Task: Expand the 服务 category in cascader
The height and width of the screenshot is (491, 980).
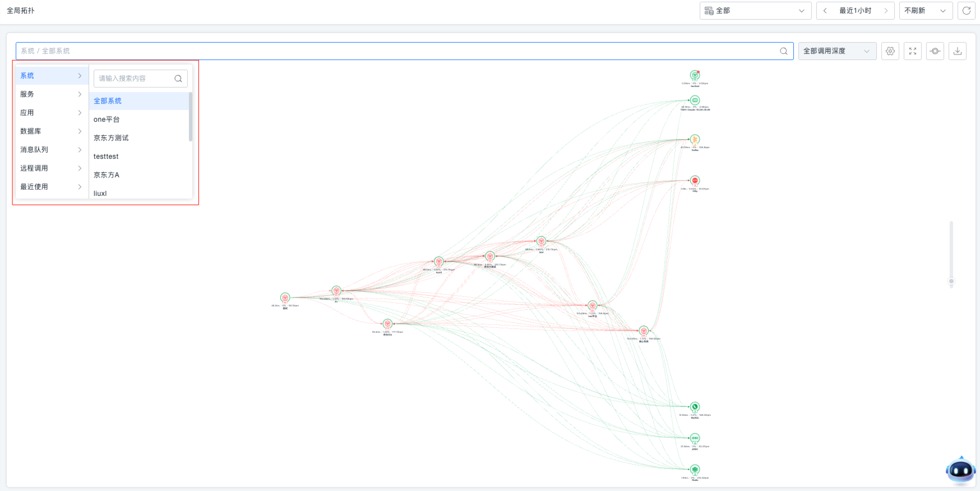Action: pyautogui.click(x=51, y=94)
